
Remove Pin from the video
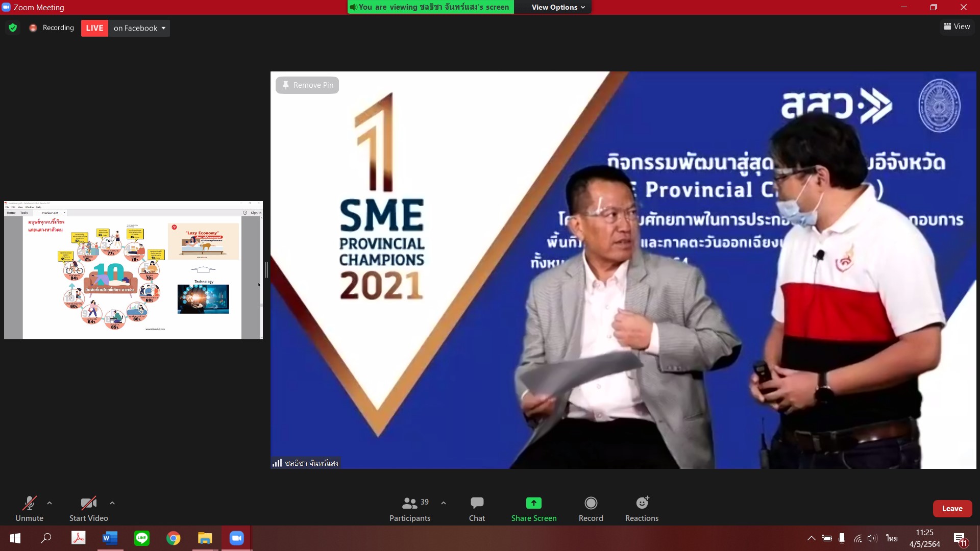point(307,85)
